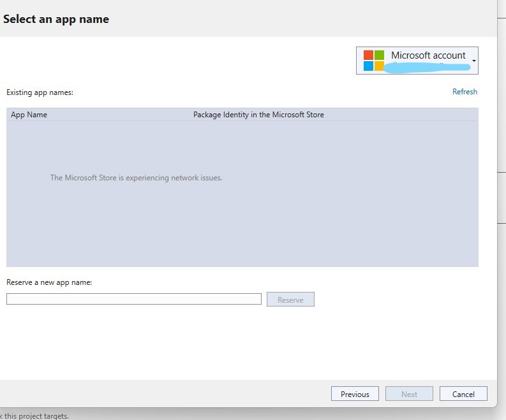Click the Next button

point(409,394)
